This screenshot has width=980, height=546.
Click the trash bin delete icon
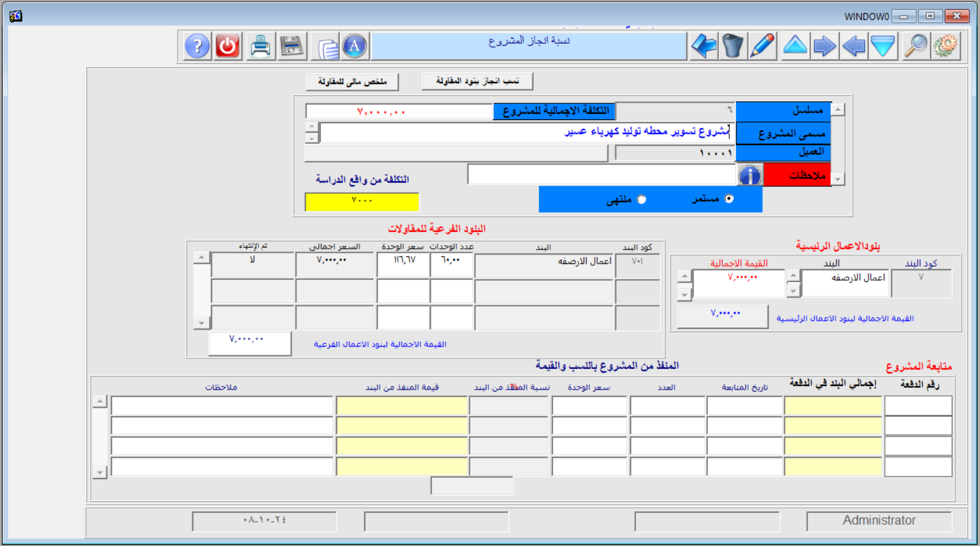coord(732,46)
